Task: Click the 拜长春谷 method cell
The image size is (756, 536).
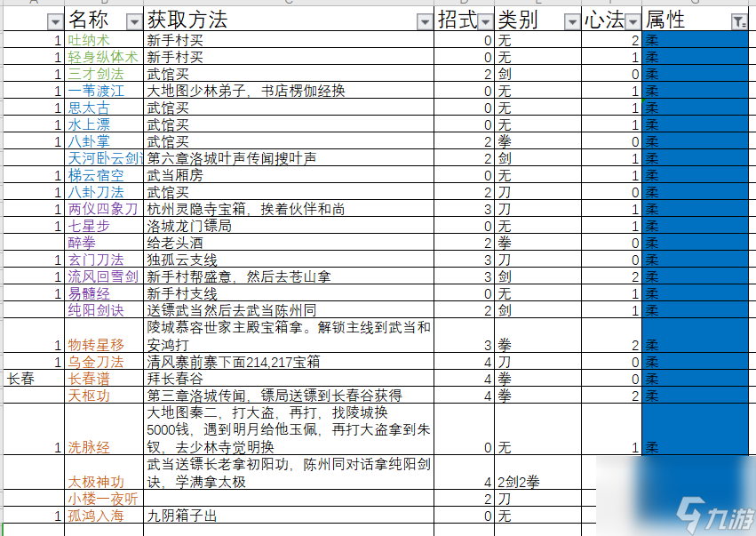Action: coord(289,379)
